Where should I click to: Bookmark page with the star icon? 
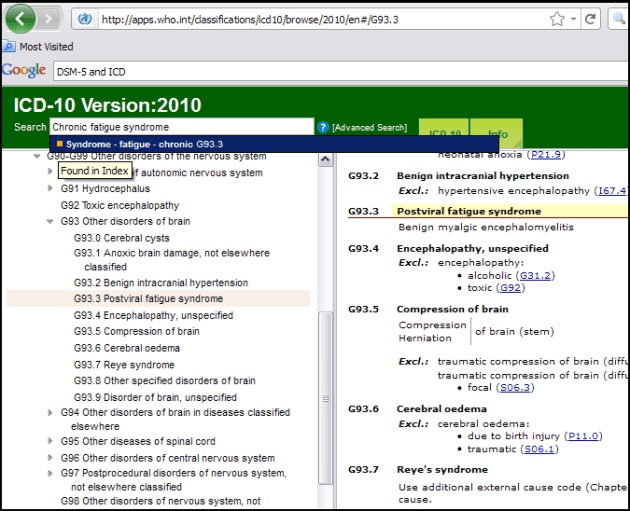point(558,19)
